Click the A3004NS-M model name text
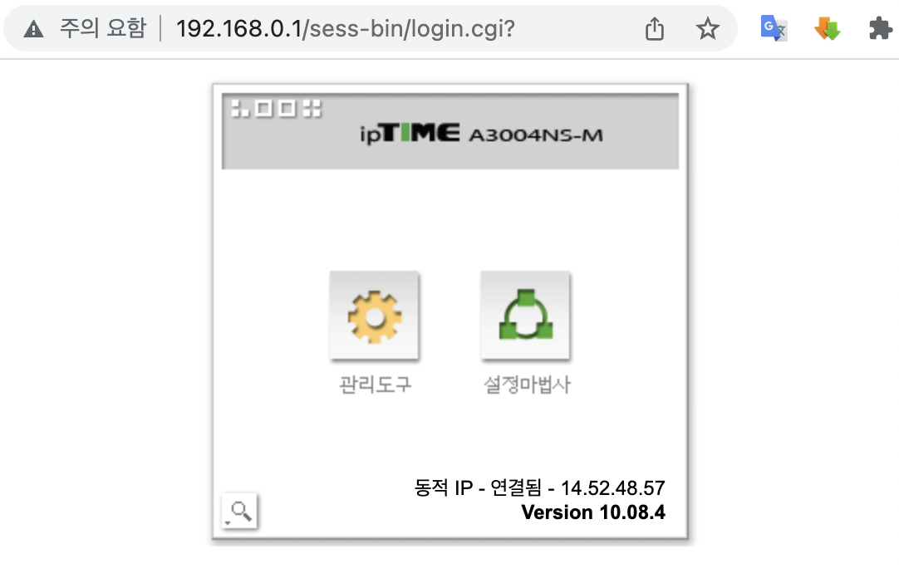This screenshot has height=588, width=899. (x=536, y=135)
